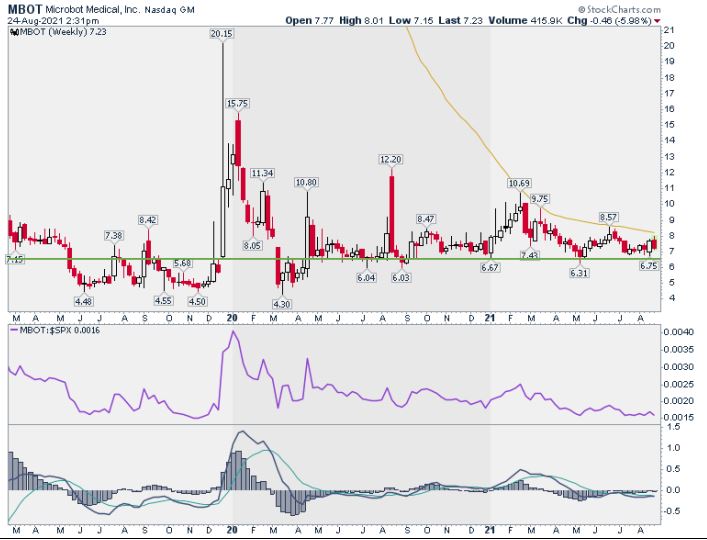Screen dimensions: 707x540
Task: Click the 24-Aug-2021 2:31pm timestamp
Action: point(54,21)
